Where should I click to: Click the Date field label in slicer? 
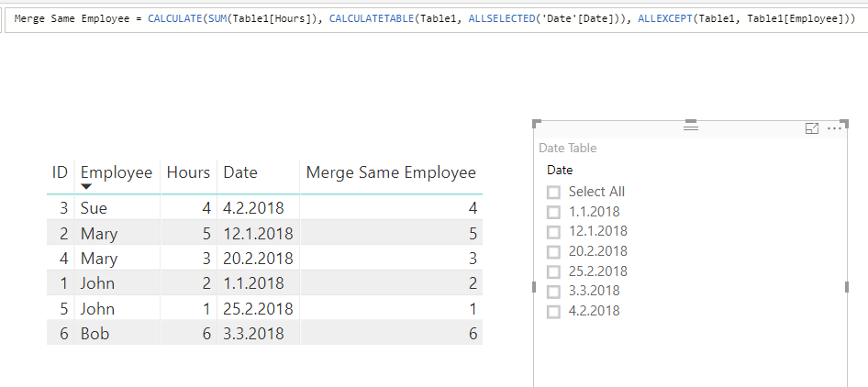pos(560,170)
